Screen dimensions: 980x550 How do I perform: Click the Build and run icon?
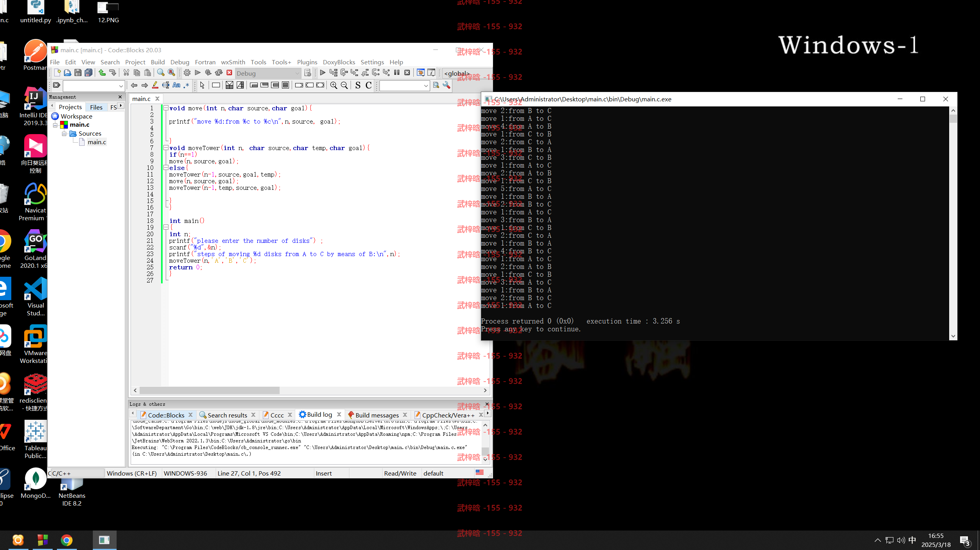[x=208, y=73]
